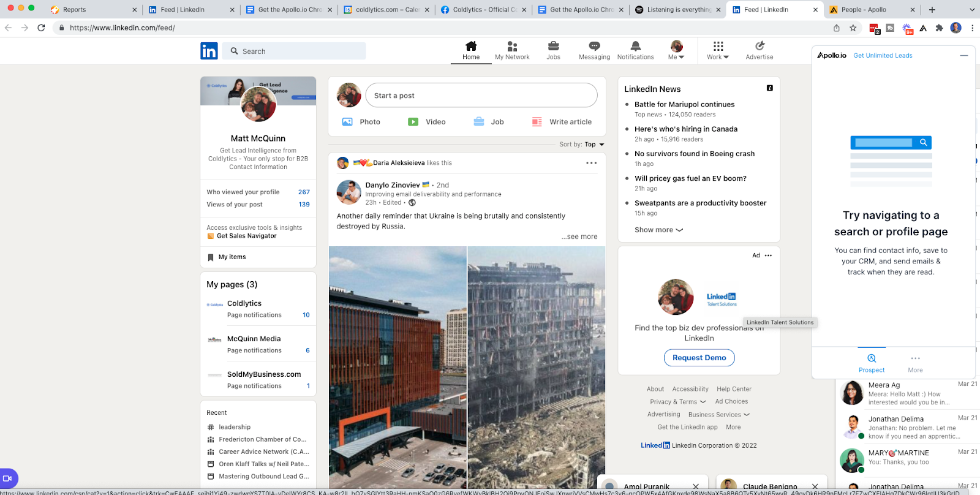Open the Jobs briefcase icon
This screenshot has width=980, height=495.
coord(553,50)
